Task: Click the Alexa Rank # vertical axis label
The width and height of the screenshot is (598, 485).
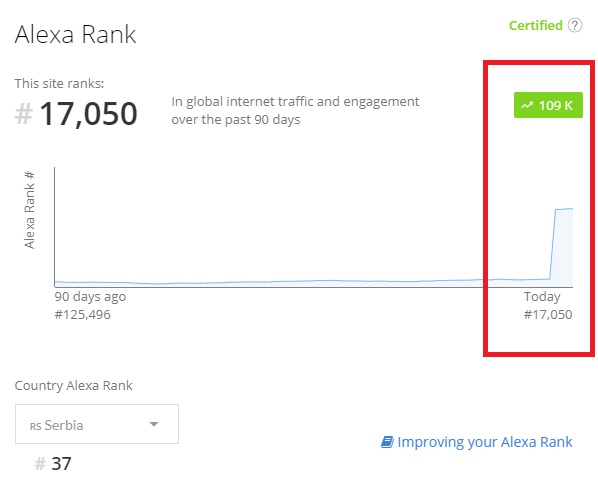Action: (x=29, y=210)
